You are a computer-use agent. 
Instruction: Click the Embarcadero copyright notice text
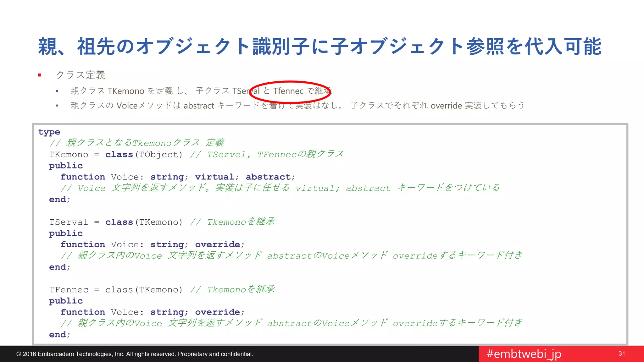coord(135,354)
